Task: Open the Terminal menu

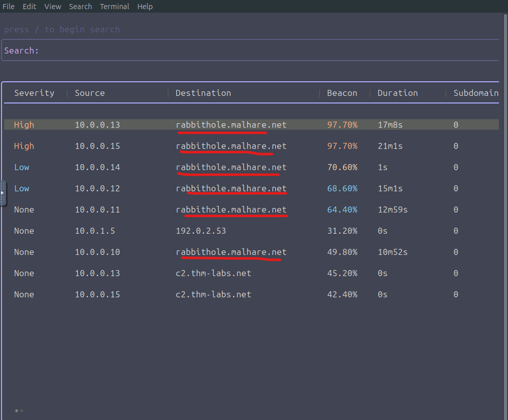Action: (114, 7)
